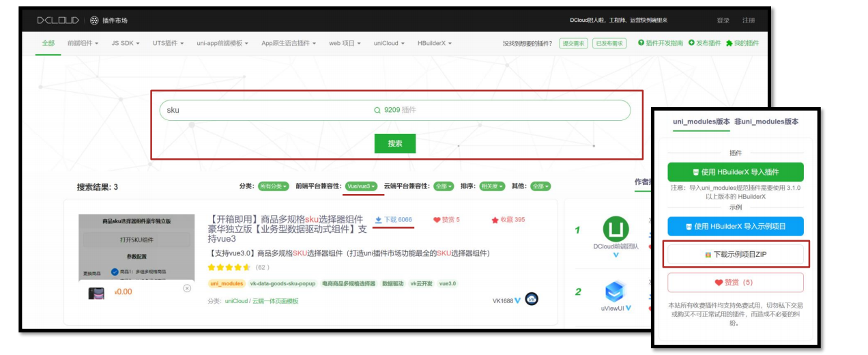Expand the JS SDK menu
The width and height of the screenshot is (868, 355).
(126, 43)
